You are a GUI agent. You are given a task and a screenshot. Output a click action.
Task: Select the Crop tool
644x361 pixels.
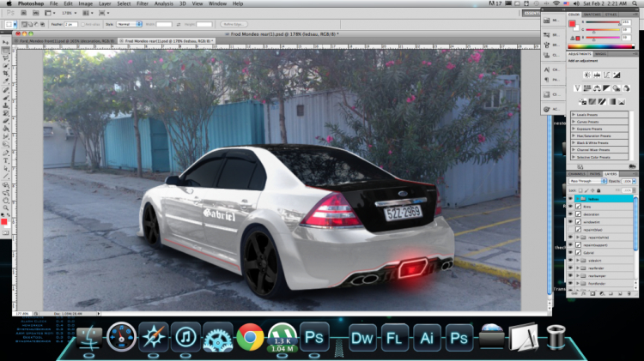pos(6,73)
